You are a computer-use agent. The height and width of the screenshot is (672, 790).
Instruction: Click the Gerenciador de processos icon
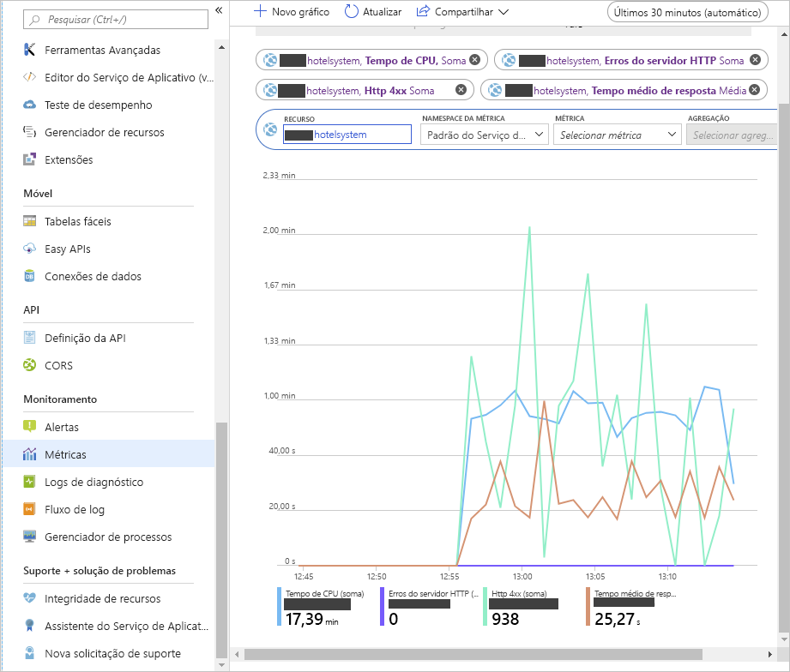[x=30, y=537]
